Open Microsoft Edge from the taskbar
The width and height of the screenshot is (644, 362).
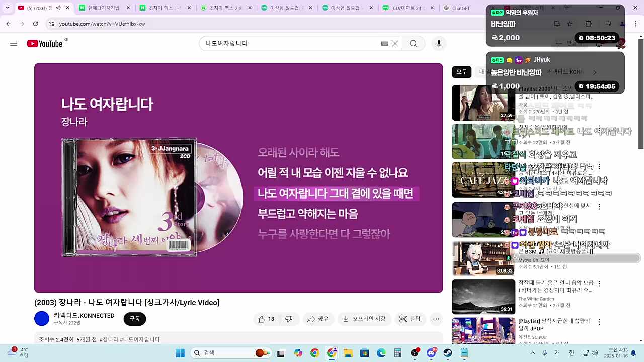pyautogui.click(x=381, y=353)
